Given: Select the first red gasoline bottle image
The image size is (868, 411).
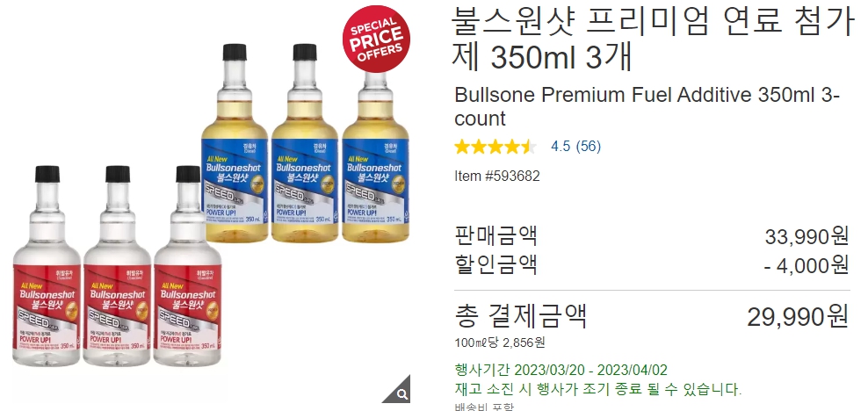Looking at the screenshot, I should (47, 266).
